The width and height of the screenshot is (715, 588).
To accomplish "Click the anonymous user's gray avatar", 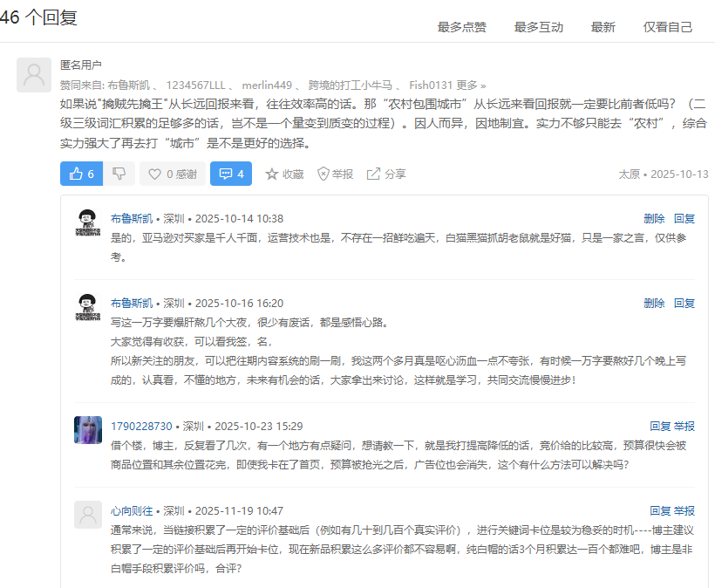I will [x=34, y=75].
